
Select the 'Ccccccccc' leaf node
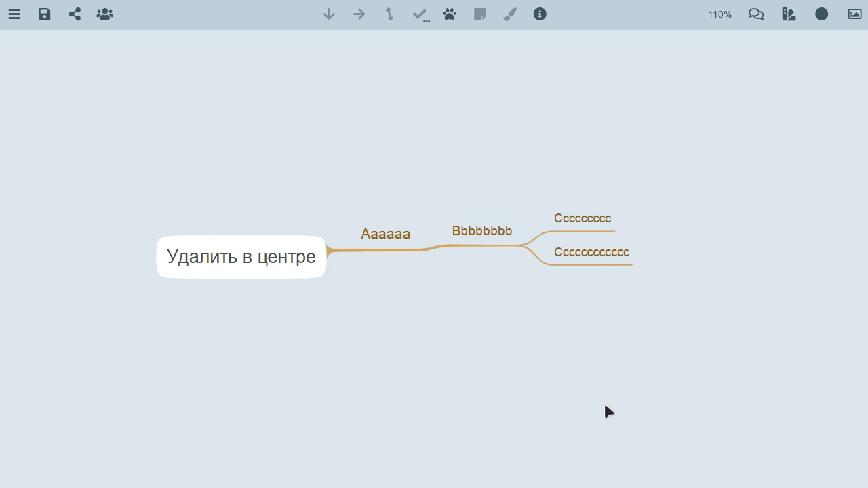[x=583, y=218]
